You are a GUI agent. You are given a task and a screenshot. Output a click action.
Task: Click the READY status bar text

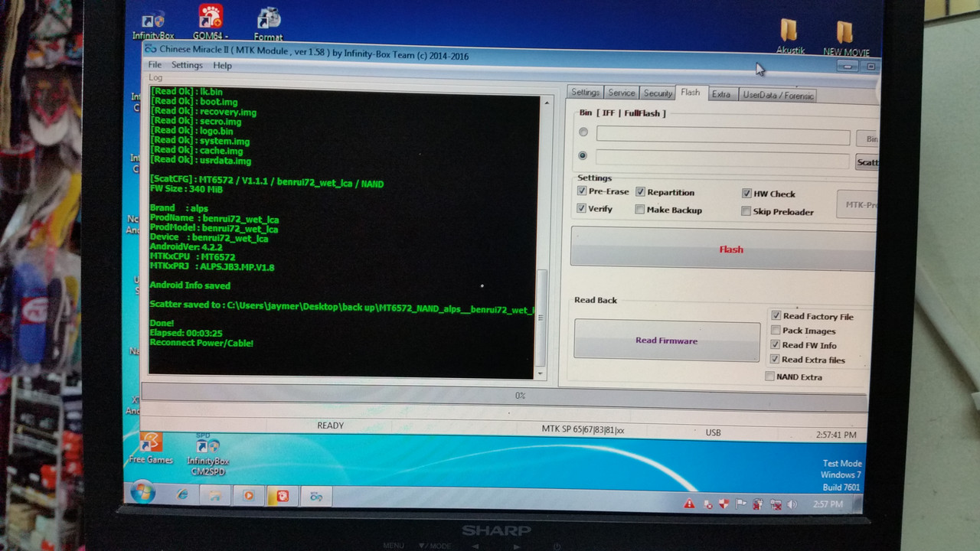pos(330,425)
